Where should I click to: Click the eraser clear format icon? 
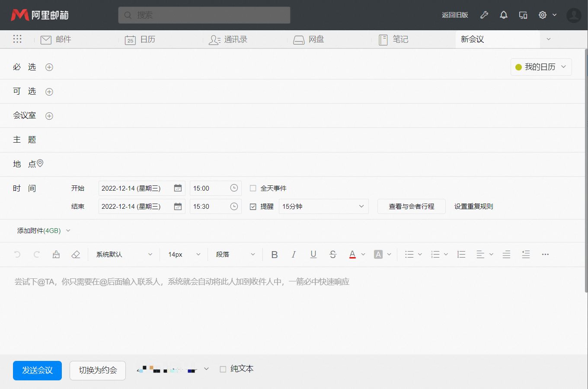pos(76,255)
